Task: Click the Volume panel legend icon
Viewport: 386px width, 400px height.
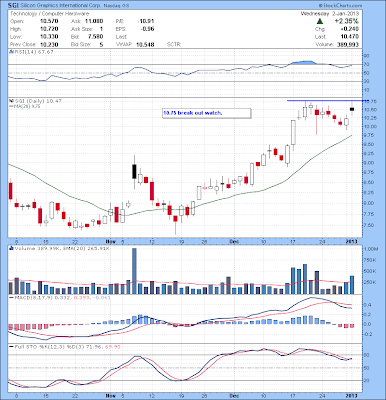Action: point(11,248)
